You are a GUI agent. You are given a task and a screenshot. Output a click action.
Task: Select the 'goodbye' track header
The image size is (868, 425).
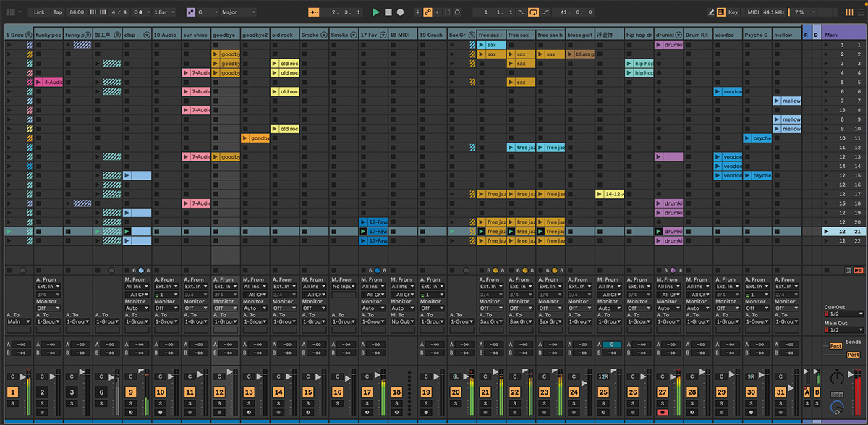(x=224, y=35)
